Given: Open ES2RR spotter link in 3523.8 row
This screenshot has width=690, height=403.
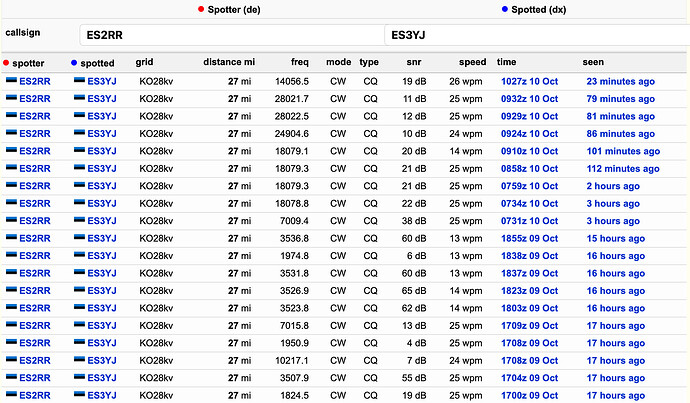Looking at the screenshot, I should (35, 308).
